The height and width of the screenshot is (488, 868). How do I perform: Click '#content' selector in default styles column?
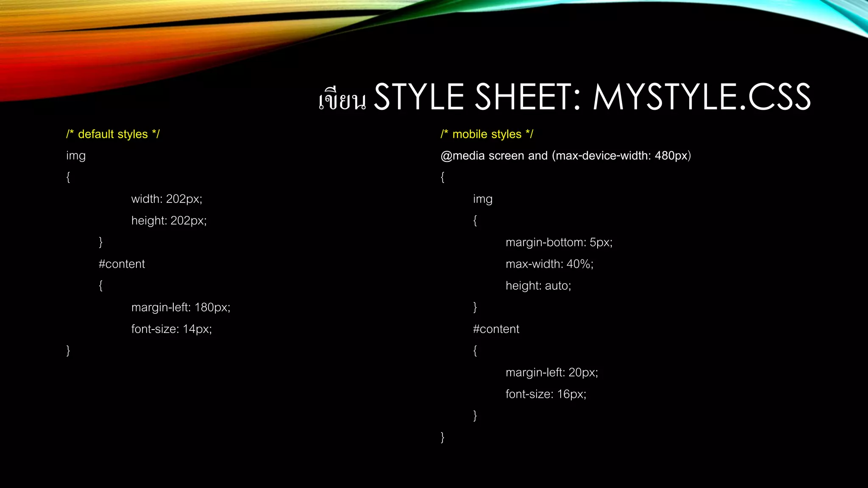click(122, 264)
